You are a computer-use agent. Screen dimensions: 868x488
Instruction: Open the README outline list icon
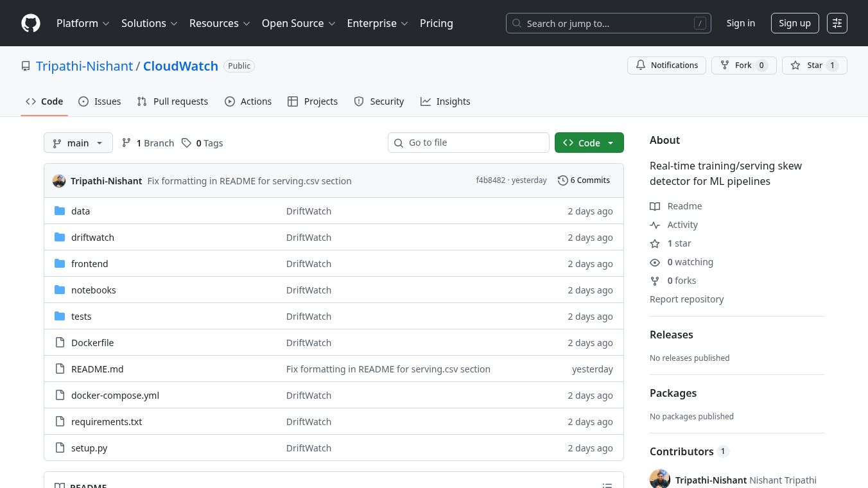[607, 485]
